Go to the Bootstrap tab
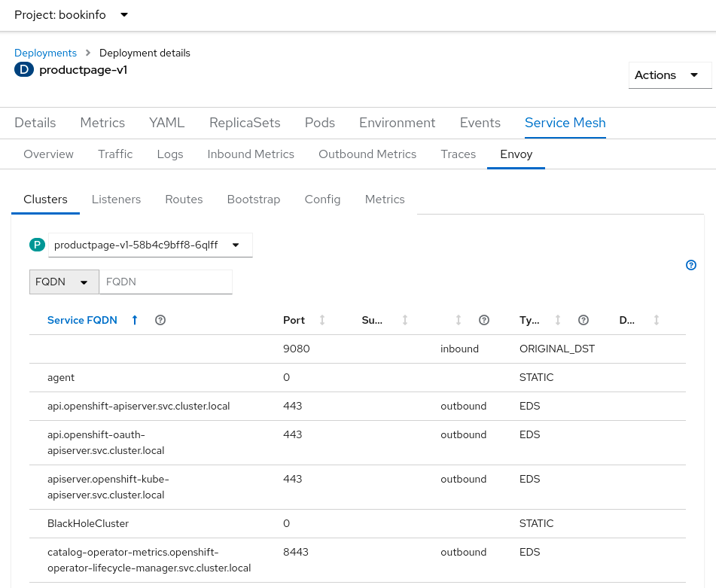This screenshot has width=716, height=588. (x=253, y=200)
